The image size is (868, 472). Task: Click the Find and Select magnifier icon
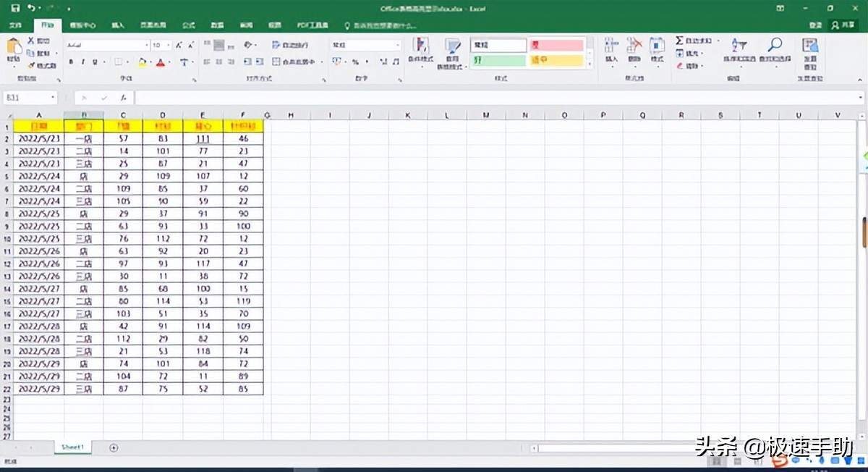(x=775, y=49)
